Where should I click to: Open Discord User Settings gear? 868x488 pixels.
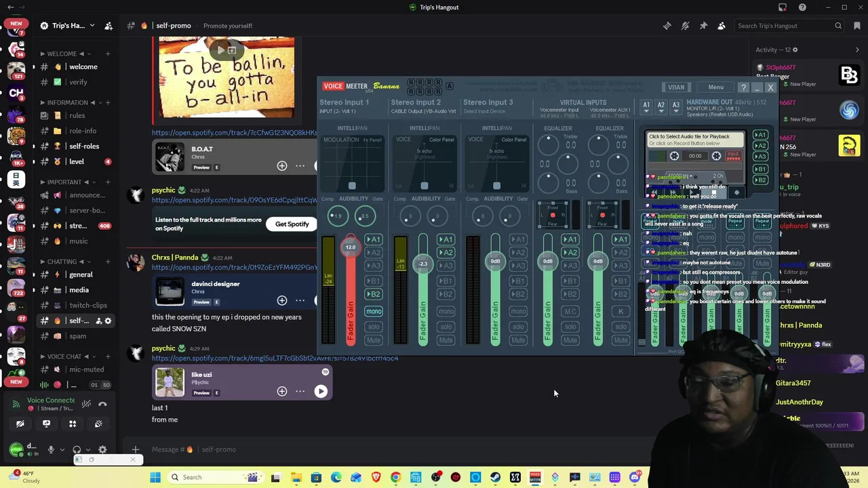tap(102, 449)
